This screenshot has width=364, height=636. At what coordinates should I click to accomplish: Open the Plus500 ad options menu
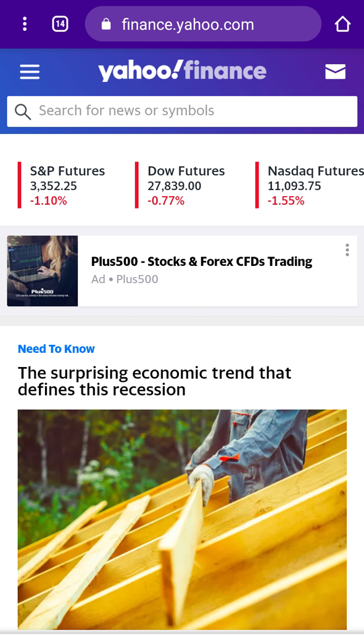[x=347, y=250]
